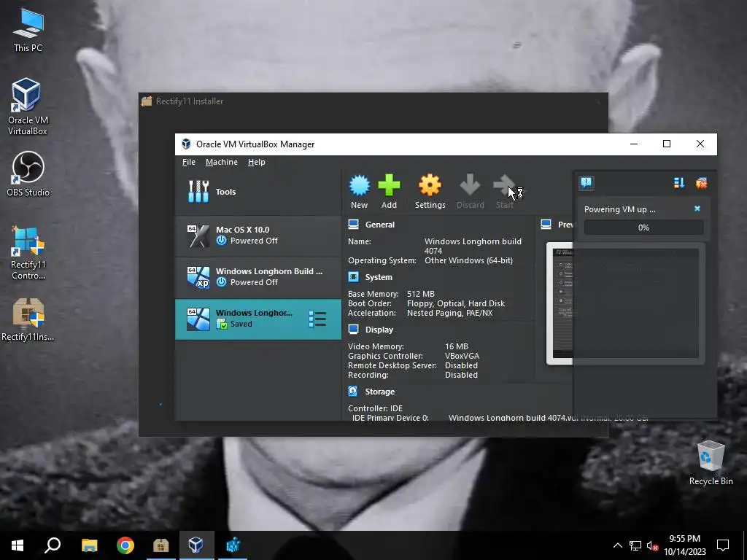Click "Other Windows (64-bit)" operating system text
This screenshot has height=560, width=747.
click(x=469, y=260)
